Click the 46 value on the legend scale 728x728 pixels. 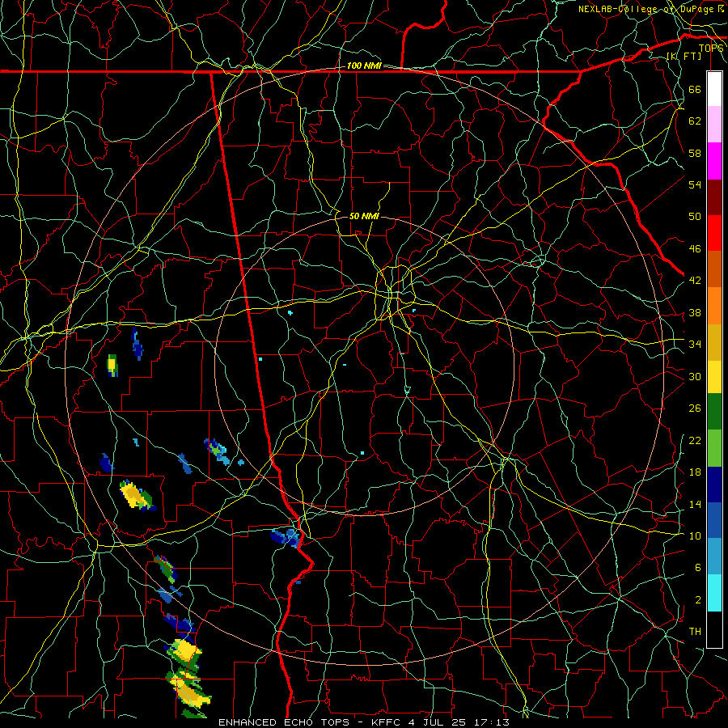pyautogui.click(x=695, y=248)
